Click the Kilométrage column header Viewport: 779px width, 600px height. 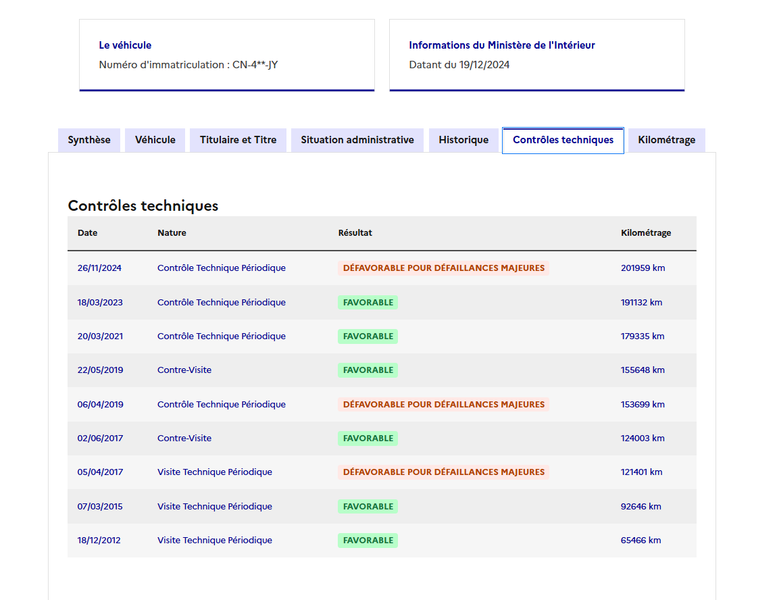[646, 233]
